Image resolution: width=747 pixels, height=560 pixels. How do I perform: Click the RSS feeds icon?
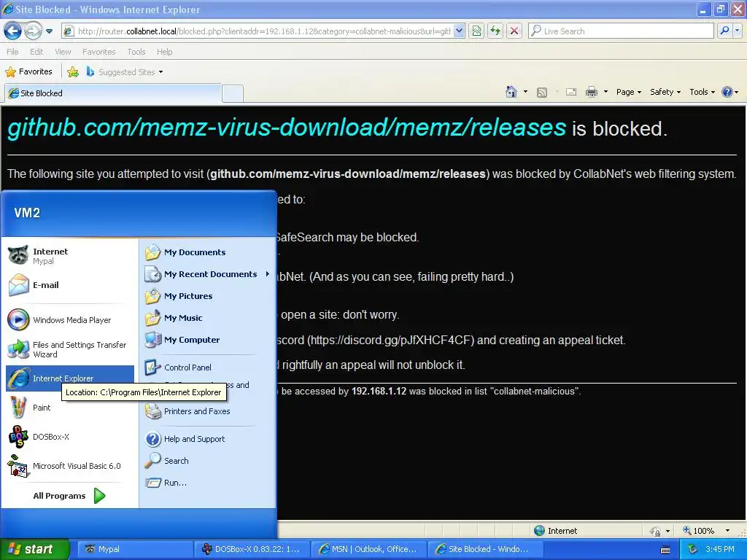coord(542,93)
